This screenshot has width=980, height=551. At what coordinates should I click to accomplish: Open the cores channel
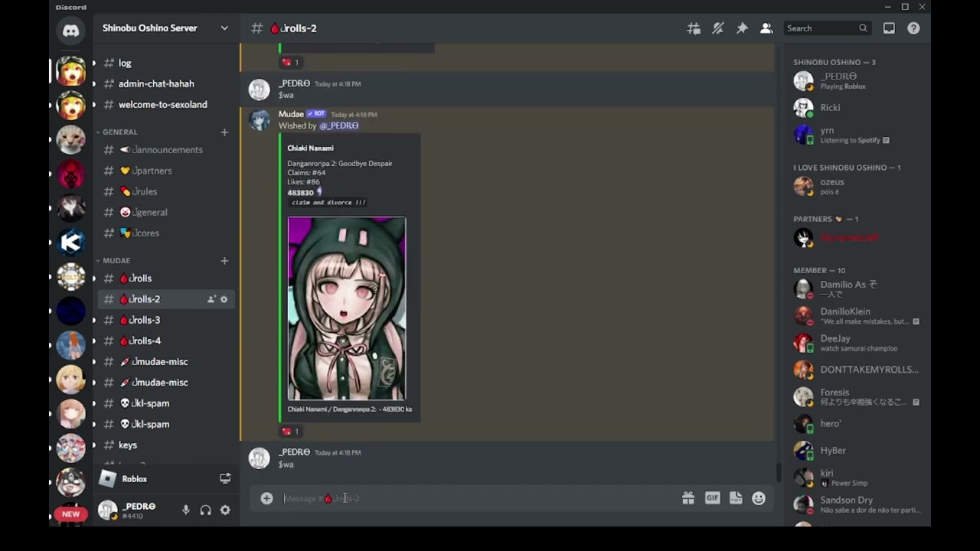(x=165, y=233)
